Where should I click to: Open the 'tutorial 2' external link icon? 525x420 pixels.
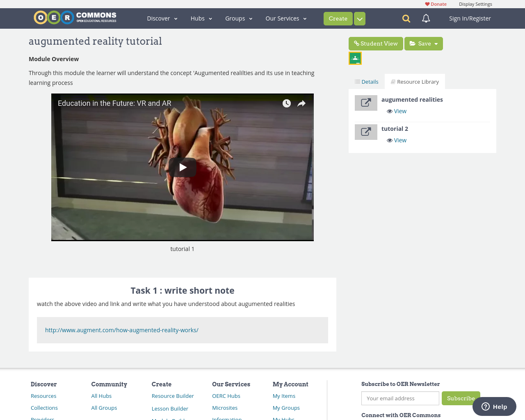pos(366,132)
